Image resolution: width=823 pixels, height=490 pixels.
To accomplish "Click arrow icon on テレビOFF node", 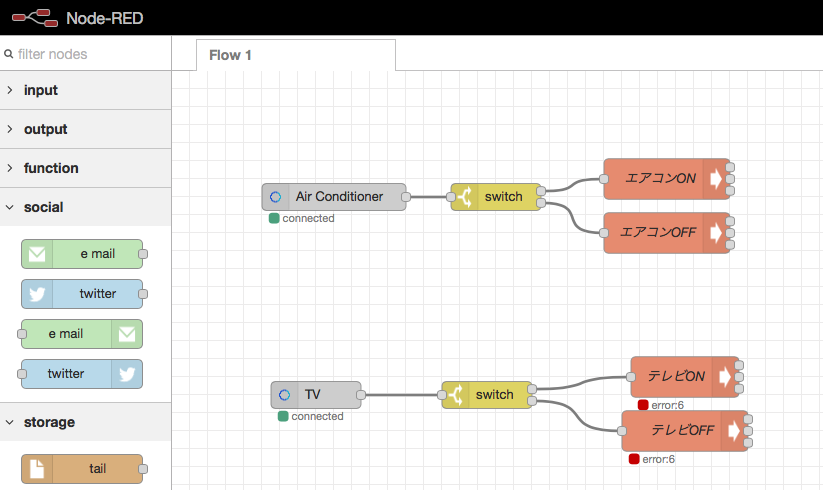I will tap(734, 431).
